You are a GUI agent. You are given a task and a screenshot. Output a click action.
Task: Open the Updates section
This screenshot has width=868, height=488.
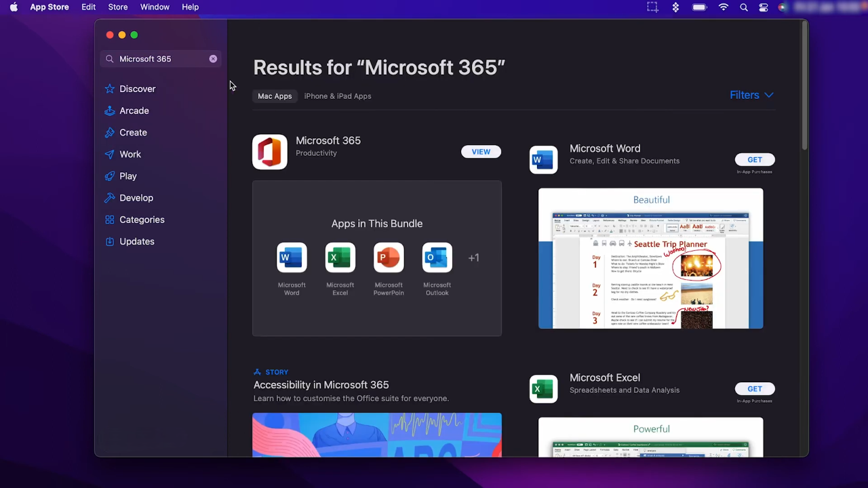[x=136, y=241]
